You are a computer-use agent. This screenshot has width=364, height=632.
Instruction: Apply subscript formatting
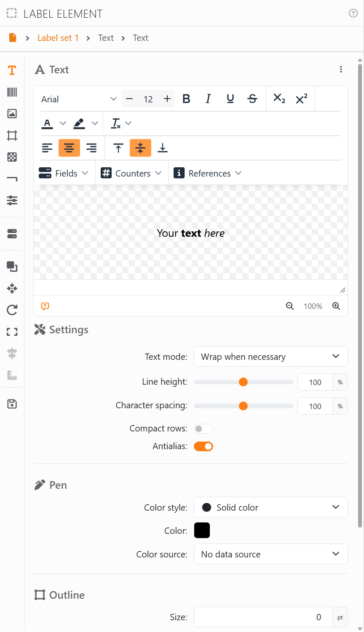279,99
